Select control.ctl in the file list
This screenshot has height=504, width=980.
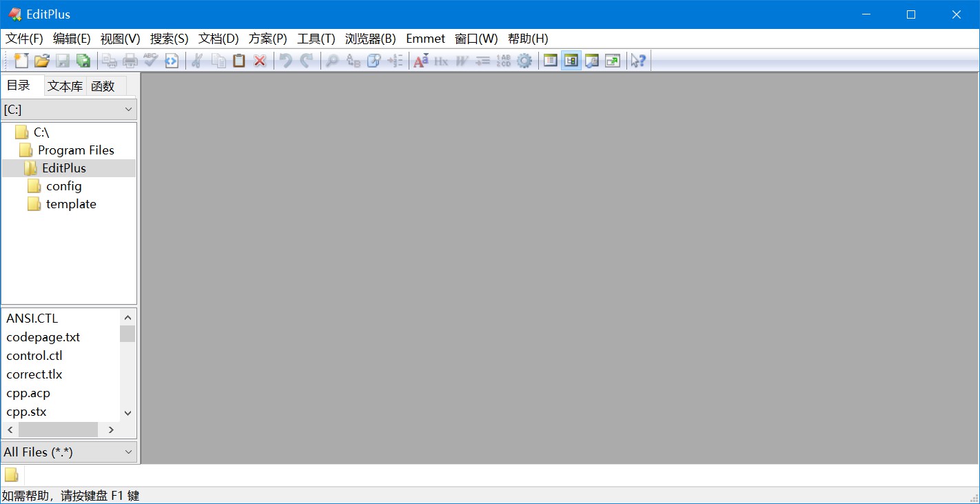click(34, 356)
